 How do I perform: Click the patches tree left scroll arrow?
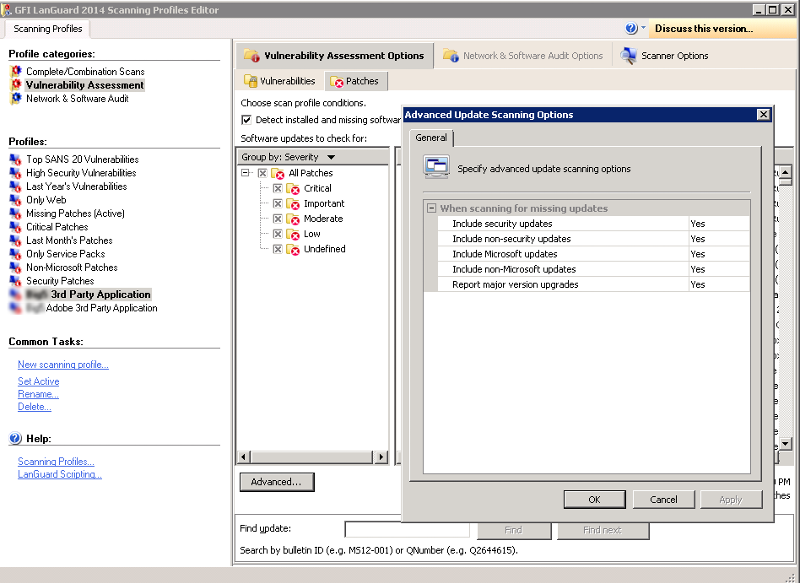pos(244,457)
